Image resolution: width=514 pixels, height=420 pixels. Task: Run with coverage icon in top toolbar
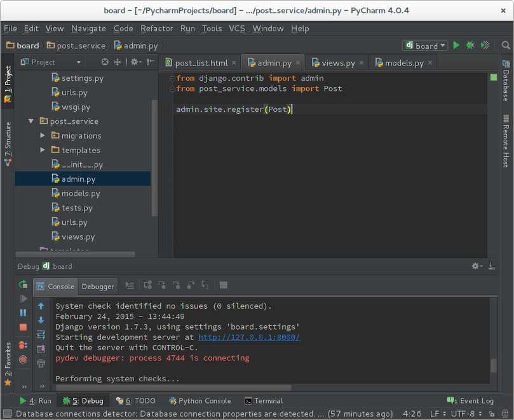(x=485, y=45)
